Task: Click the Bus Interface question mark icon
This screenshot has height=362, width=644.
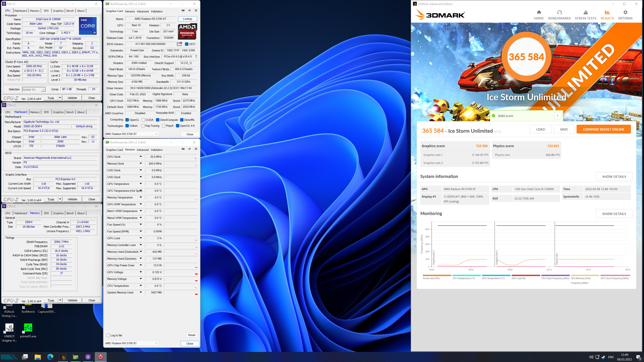Action: click(196, 57)
